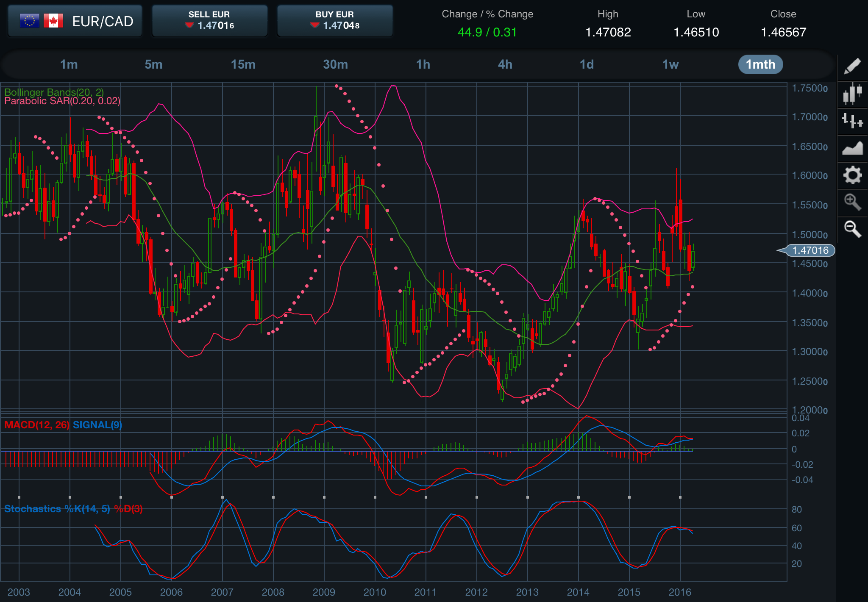
Task: Switch to area chart type
Action: coord(852,148)
